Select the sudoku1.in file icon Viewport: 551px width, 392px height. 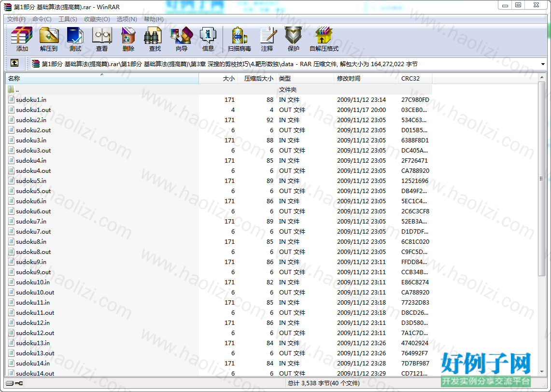pyautogui.click(x=11, y=99)
